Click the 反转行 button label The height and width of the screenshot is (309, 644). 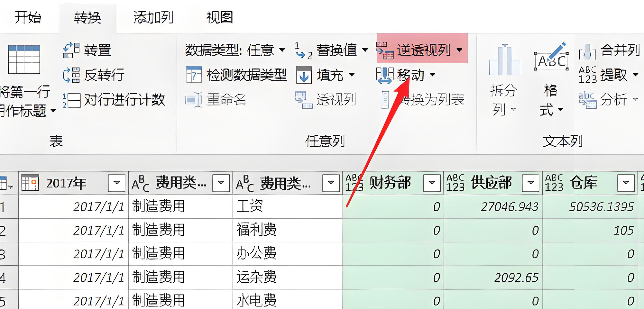click(104, 75)
